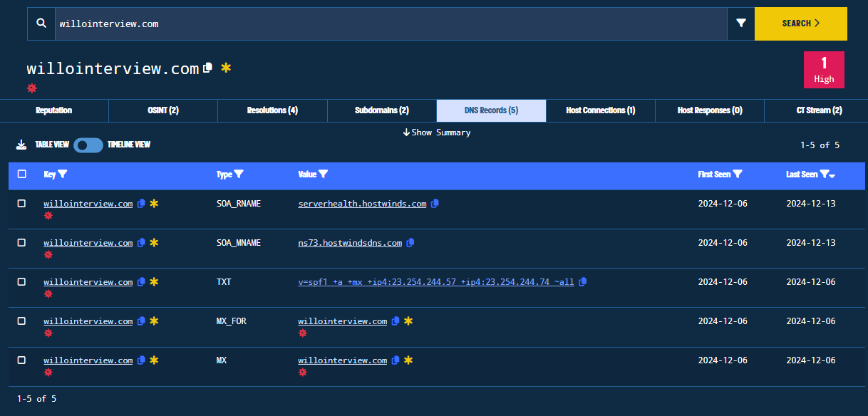Check the select-all header checkbox
Screen dimensions: 868x416
(21, 174)
